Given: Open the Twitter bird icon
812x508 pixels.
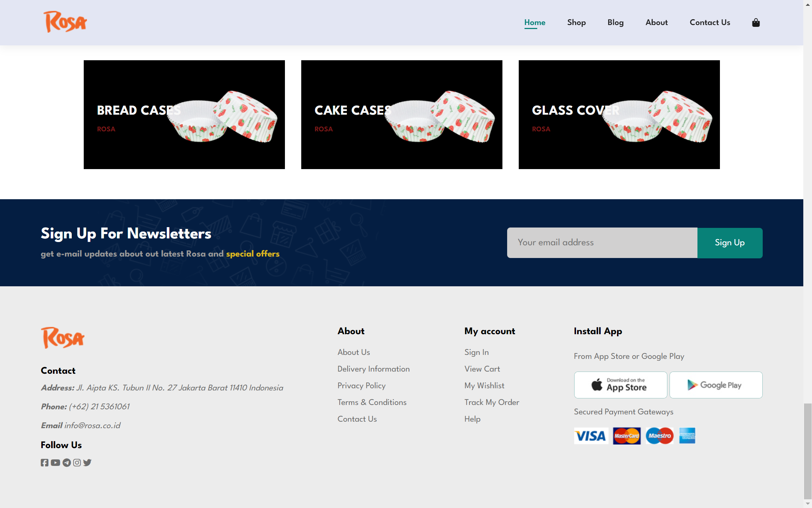Looking at the screenshot, I should pos(87,463).
